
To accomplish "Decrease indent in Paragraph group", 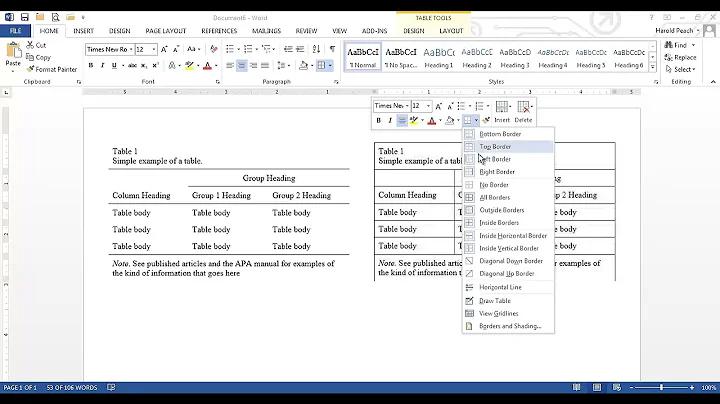I will coord(288,49).
